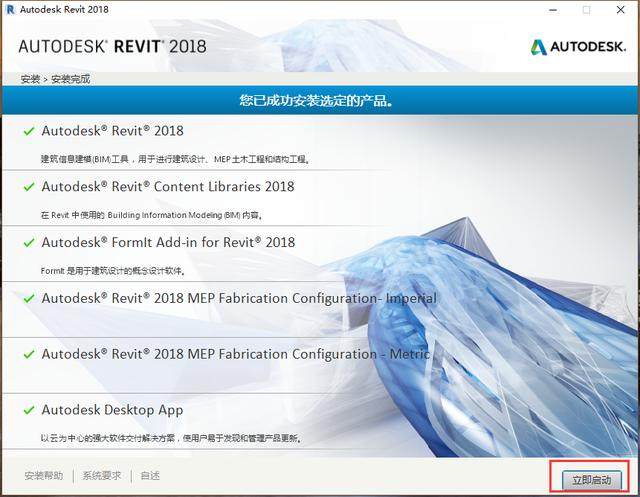Click the checkmark beside Revit Content Libraries 2018
This screenshot has height=497, width=640.
click(x=29, y=187)
